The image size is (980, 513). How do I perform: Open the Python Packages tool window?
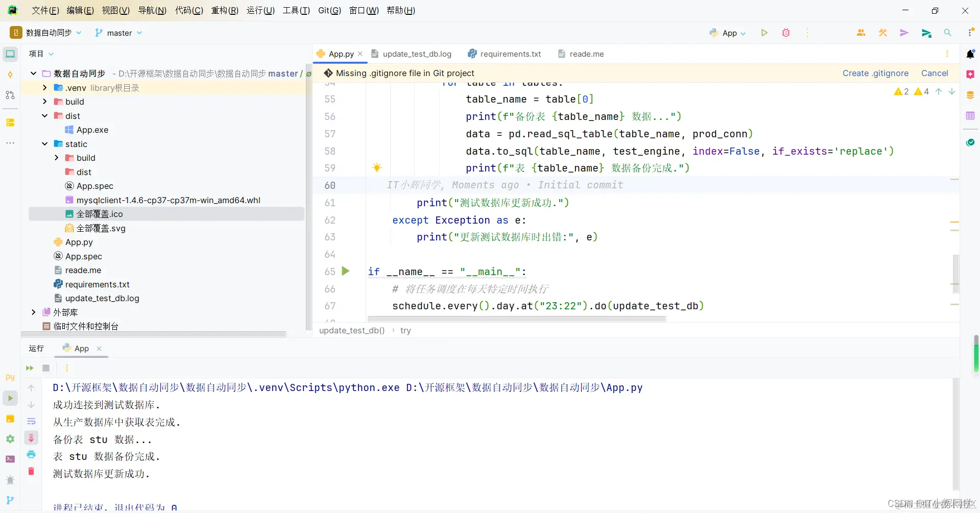pos(10,419)
